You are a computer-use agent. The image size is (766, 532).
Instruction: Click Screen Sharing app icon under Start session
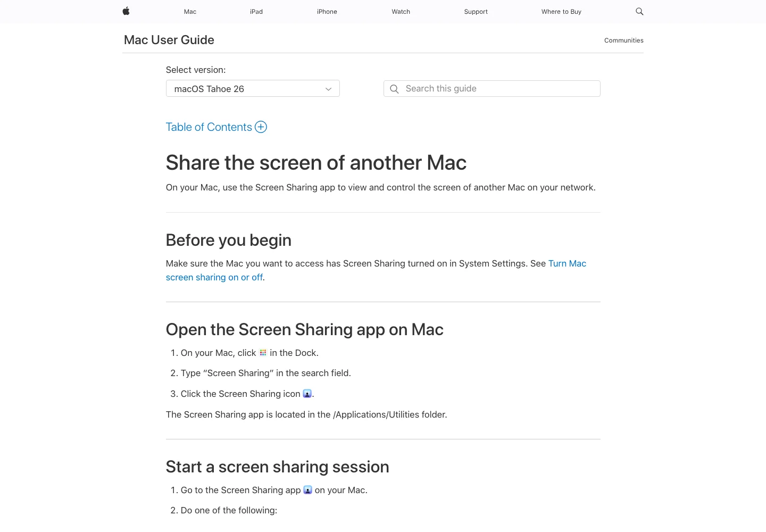coord(307,490)
